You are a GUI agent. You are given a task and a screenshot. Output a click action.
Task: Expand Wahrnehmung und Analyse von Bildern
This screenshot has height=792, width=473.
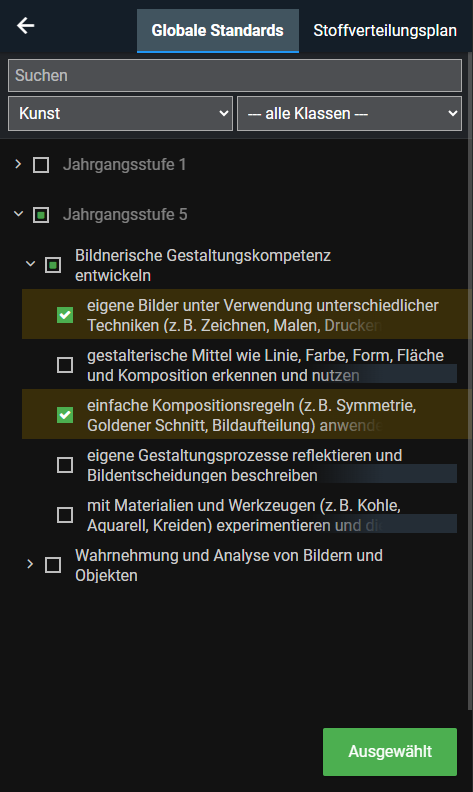point(30,564)
